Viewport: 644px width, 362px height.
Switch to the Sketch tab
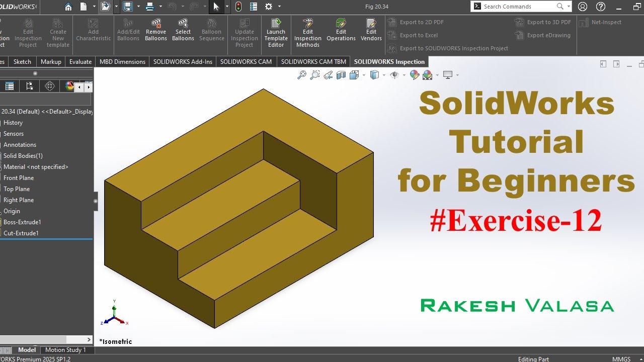coord(22,62)
